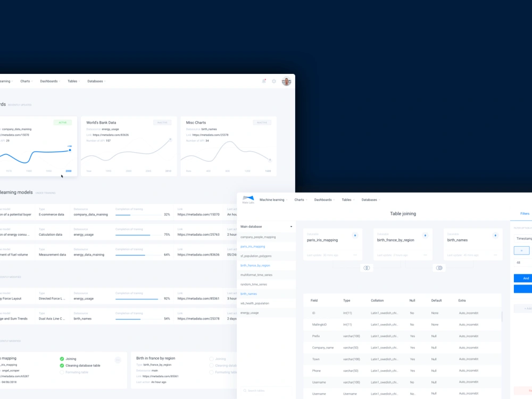Click the Search tables input field
This screenshot has height=399, width=532.
pos(267,391)
